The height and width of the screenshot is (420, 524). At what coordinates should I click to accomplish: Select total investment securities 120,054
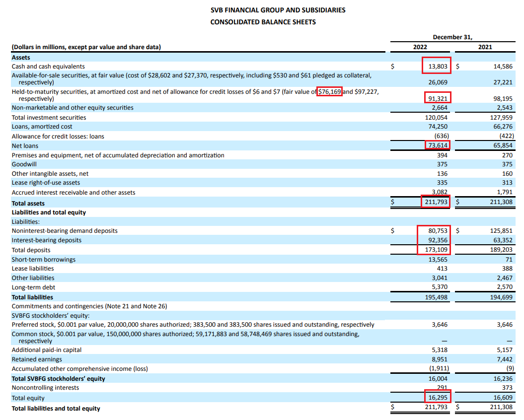(x=436, y=118)
